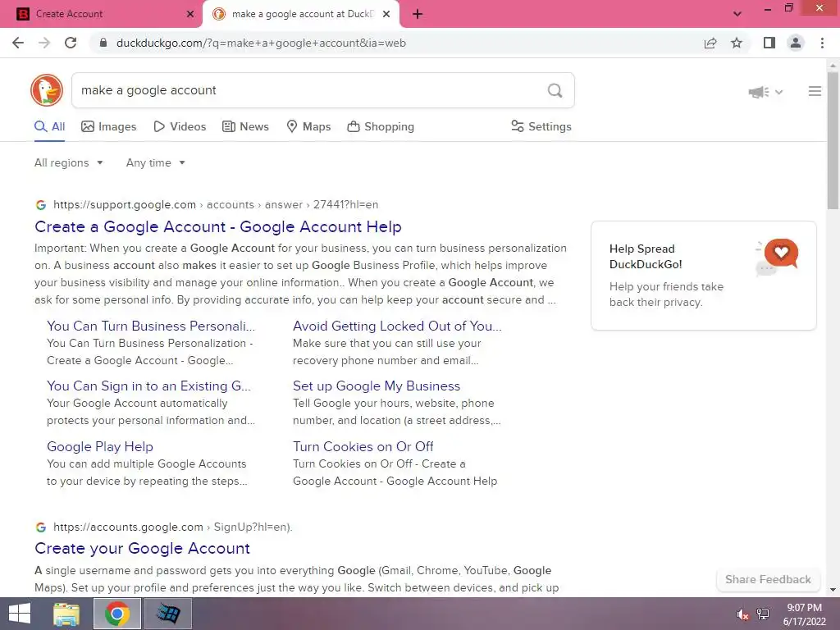The height and width of the screenshot is (630, 840).
Task: Open the Chrome profile avatar
Action: click(x=796, y=43)
